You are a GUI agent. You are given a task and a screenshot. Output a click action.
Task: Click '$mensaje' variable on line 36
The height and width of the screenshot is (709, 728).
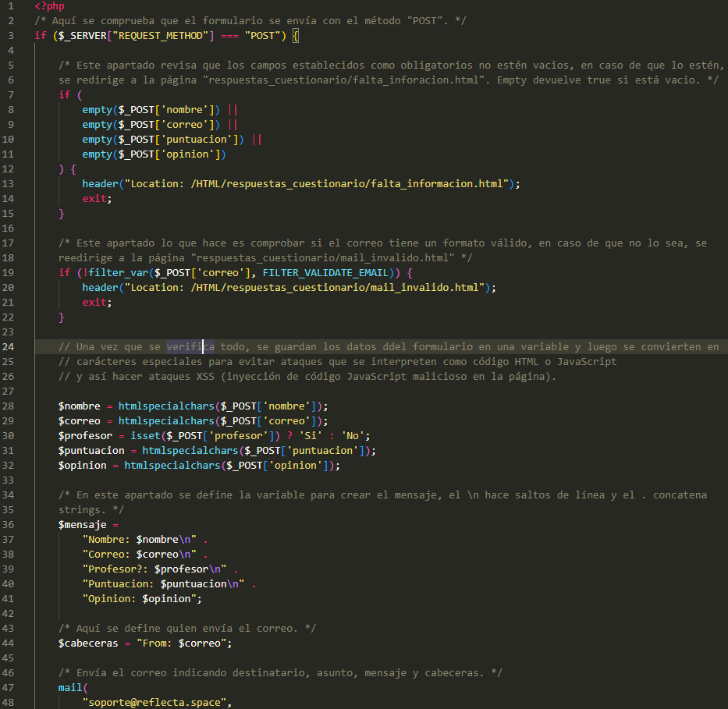point(83,525)
